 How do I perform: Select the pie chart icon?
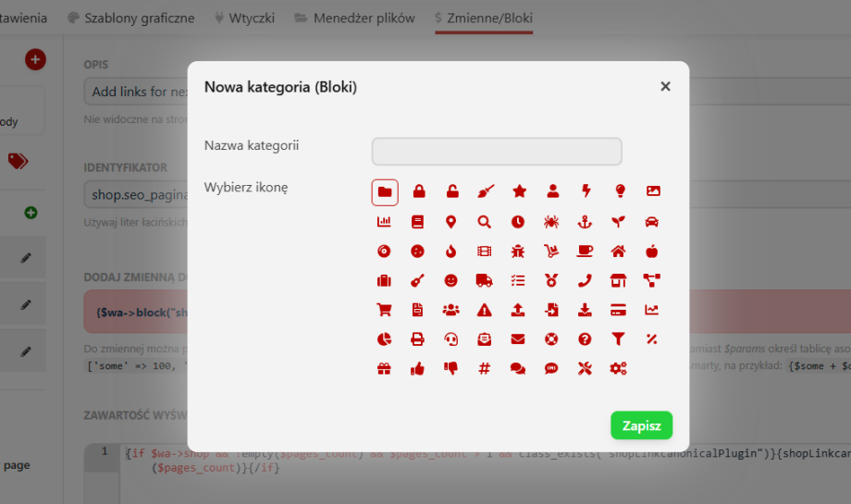(385, 339)
